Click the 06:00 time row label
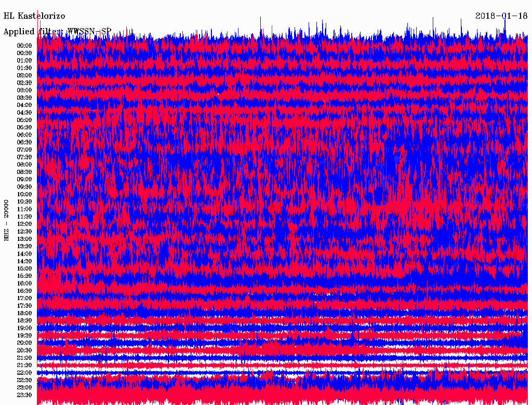532x405 pixels. (24, 135)
